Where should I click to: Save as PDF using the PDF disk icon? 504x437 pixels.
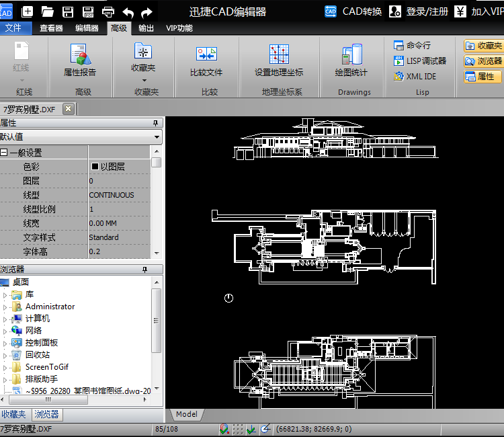pos(88,12)
